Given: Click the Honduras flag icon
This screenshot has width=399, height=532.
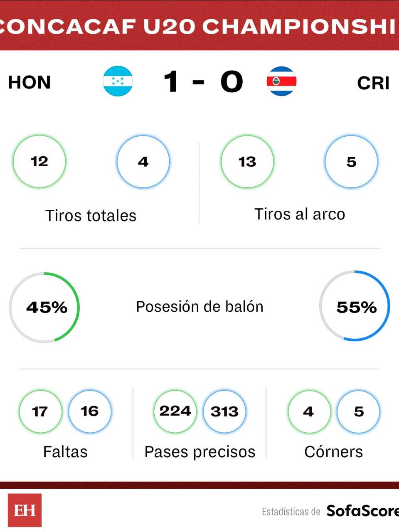Looking at the screenshot, I should pyautogui.click(x=118, y=81).
